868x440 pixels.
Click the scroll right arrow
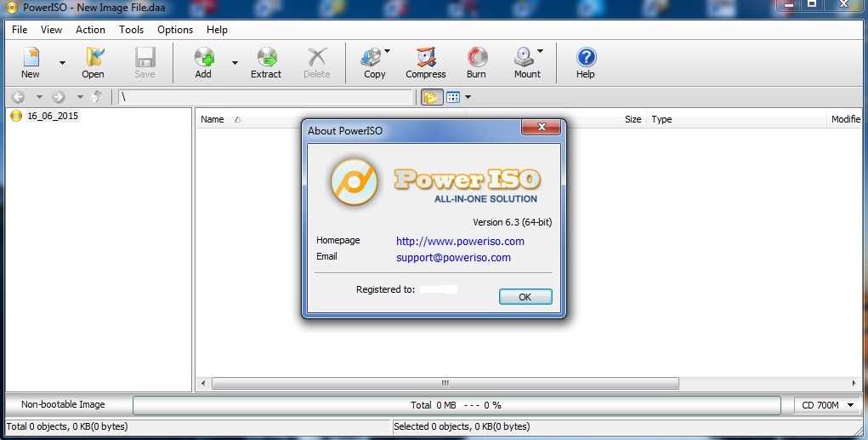pyautogui.click(x=854, y=384)
